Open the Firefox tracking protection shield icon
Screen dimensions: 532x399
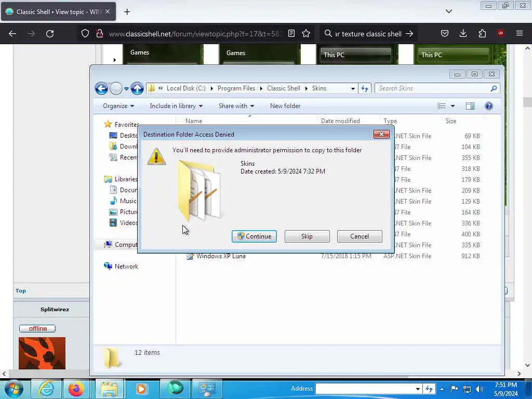coord(85,34)
